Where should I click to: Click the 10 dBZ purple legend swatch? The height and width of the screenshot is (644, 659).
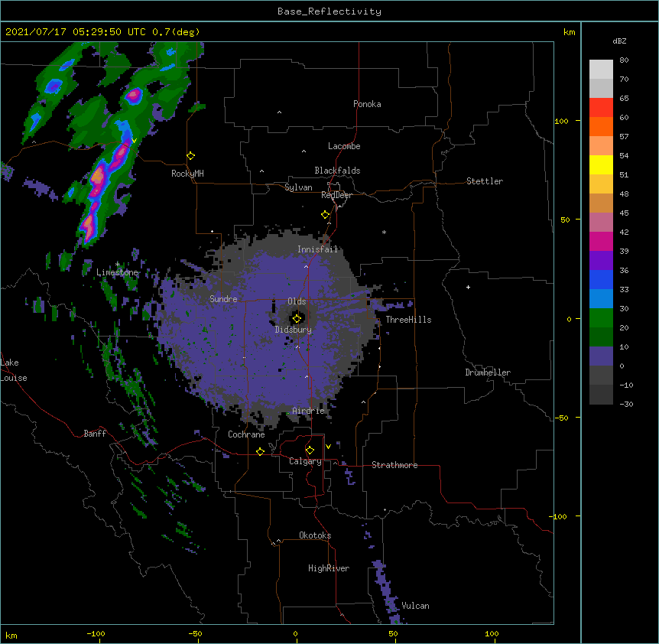pyautogui.click(x=601, y=356)
